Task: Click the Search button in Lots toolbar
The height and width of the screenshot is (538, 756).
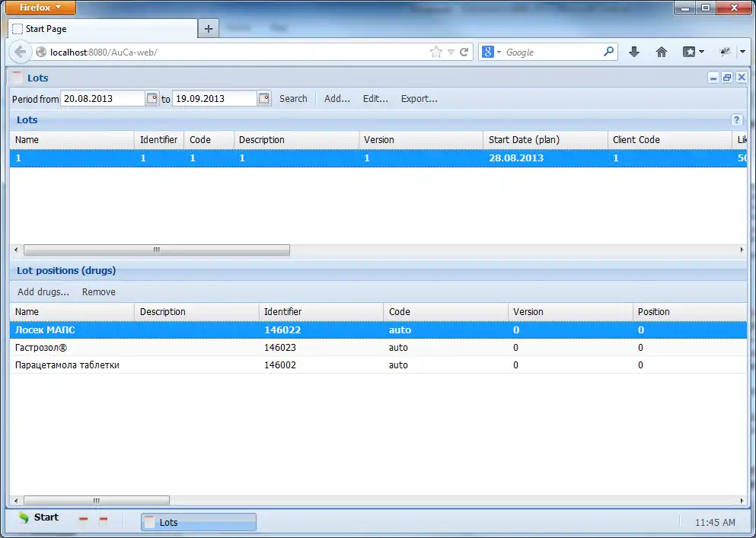Action: [293, 98]
